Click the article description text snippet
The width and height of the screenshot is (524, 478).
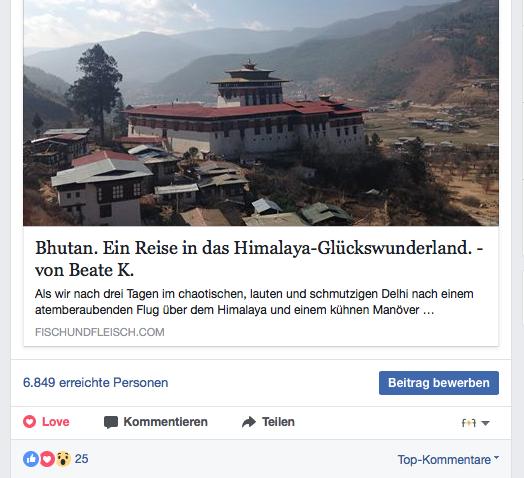click(254, 302)
